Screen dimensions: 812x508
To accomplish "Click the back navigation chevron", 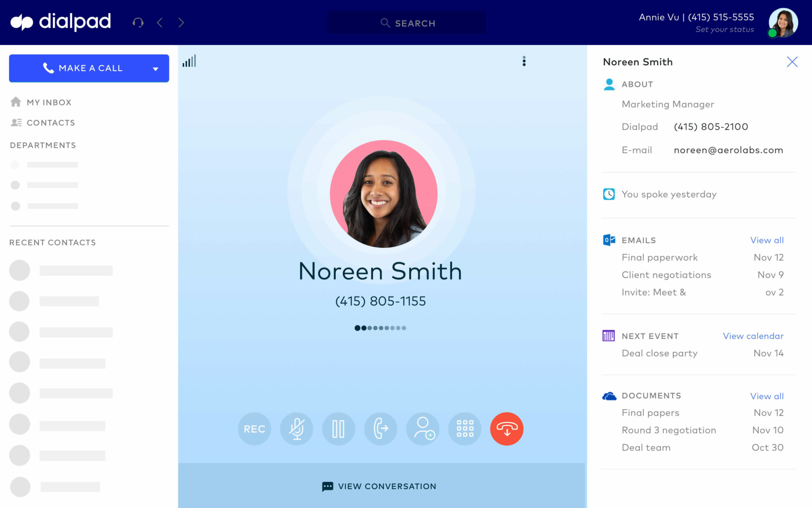I will 159,22.
